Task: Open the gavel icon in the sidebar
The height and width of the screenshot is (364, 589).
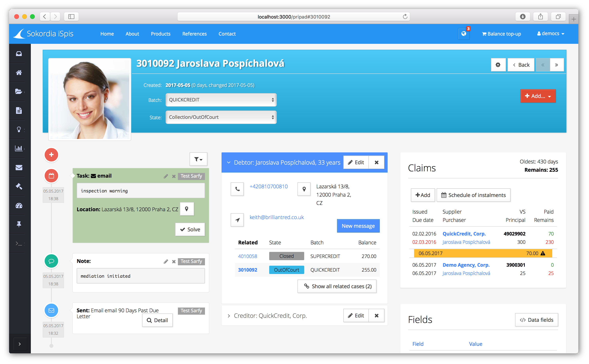Action: tap(19, 186)
